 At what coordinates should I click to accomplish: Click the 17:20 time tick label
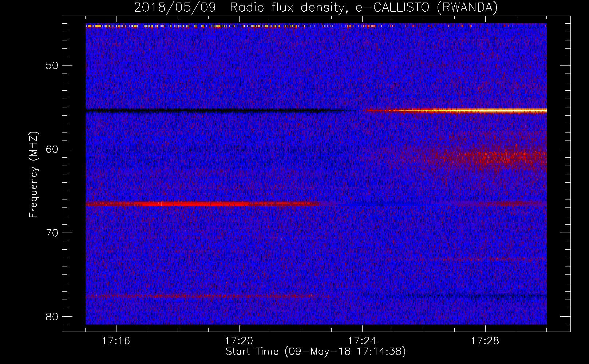(239, 341)
